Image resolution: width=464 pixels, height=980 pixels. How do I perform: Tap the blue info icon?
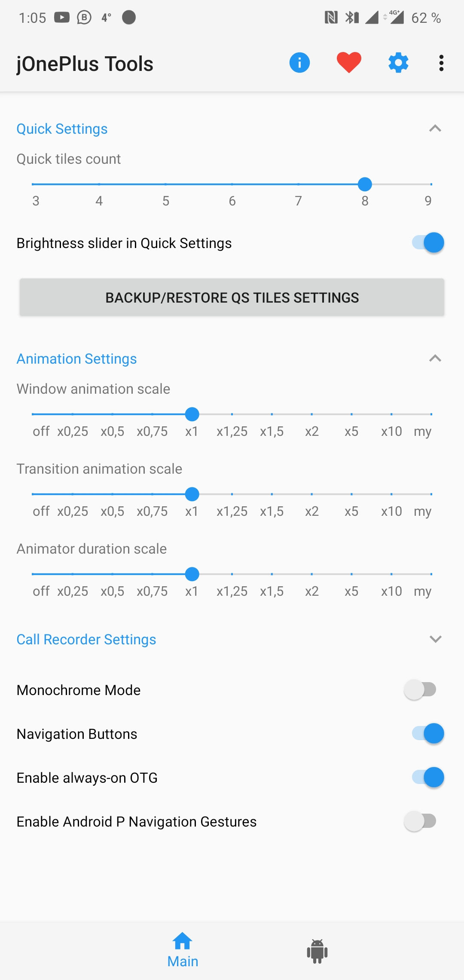pyautogui.click(x=299, y=63)
